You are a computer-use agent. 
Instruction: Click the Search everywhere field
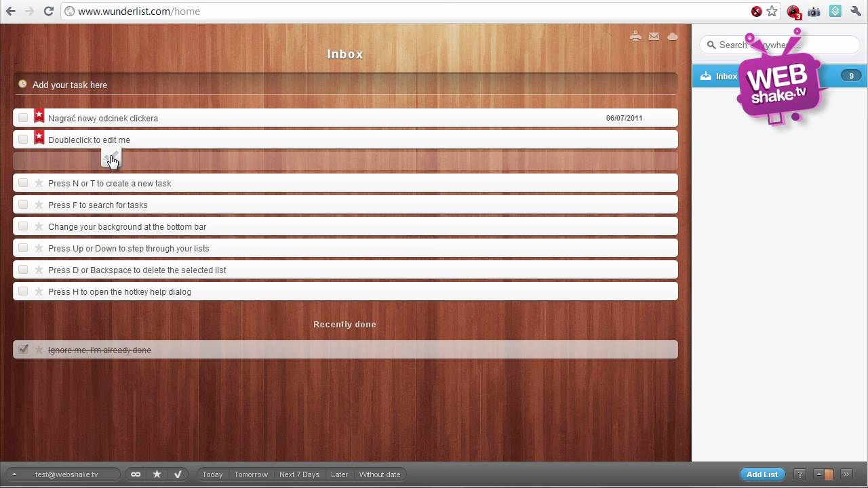point(779,45)
